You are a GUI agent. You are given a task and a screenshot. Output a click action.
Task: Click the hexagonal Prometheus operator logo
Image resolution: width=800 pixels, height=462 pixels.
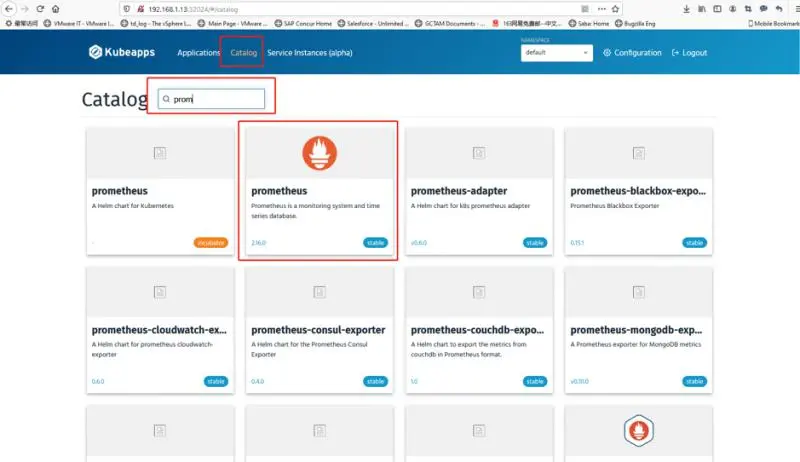(x=638, y=430)
